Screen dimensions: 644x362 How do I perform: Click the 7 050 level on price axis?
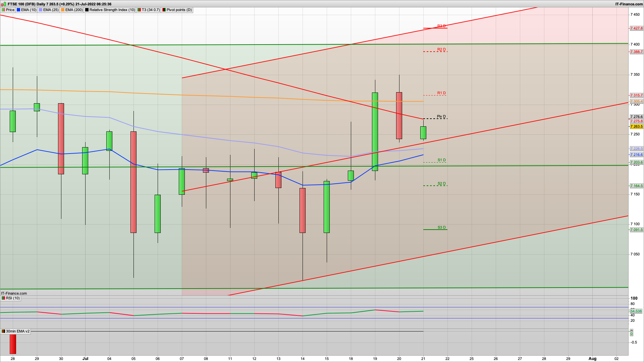click(635, 254)
